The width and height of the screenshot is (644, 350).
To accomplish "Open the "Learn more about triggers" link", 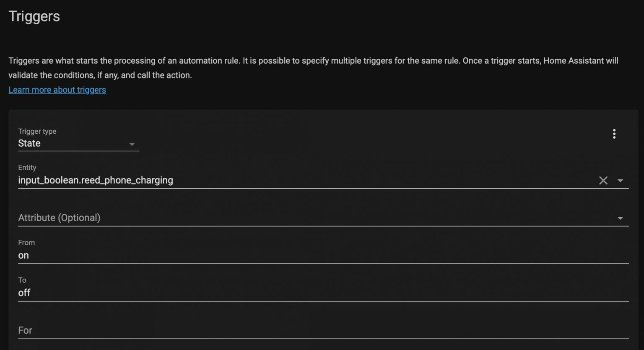I will point(57,90).
